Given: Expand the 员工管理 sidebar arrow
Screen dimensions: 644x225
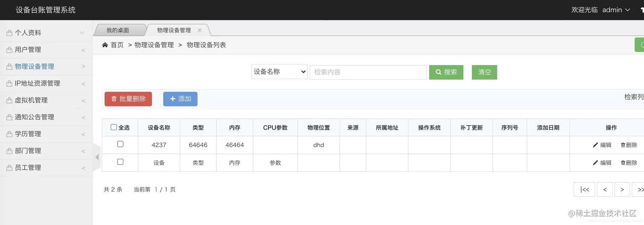Looking at the screenshot, I should pyautogui.click(x=83, y=168).
